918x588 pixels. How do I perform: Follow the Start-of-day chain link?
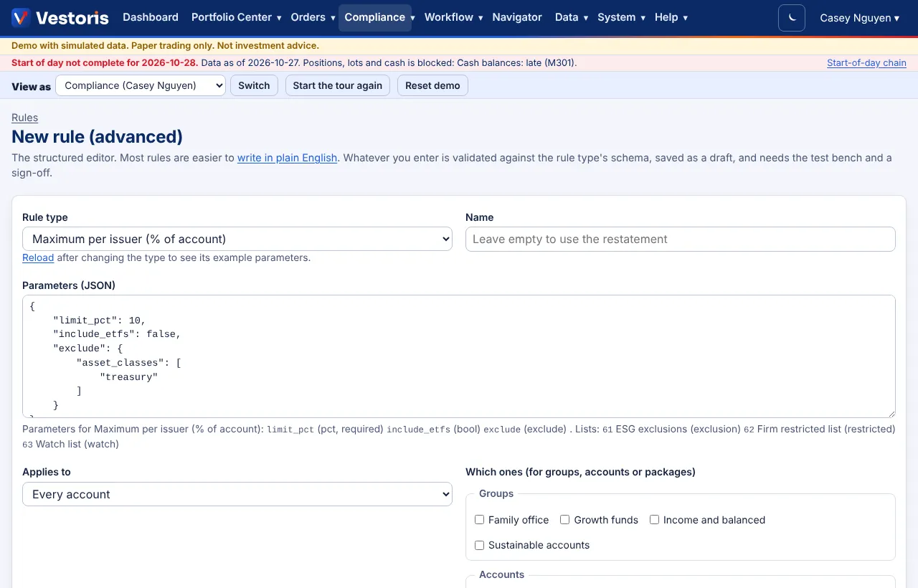tap(866, 63)
